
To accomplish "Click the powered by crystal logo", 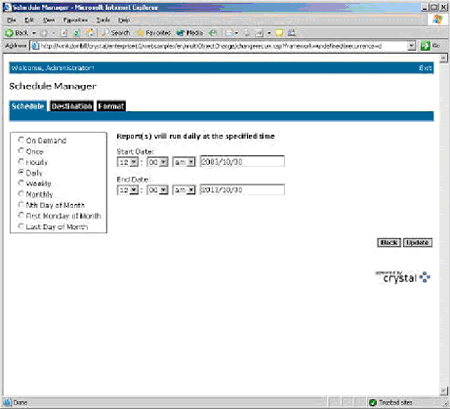I will point(403,277).
